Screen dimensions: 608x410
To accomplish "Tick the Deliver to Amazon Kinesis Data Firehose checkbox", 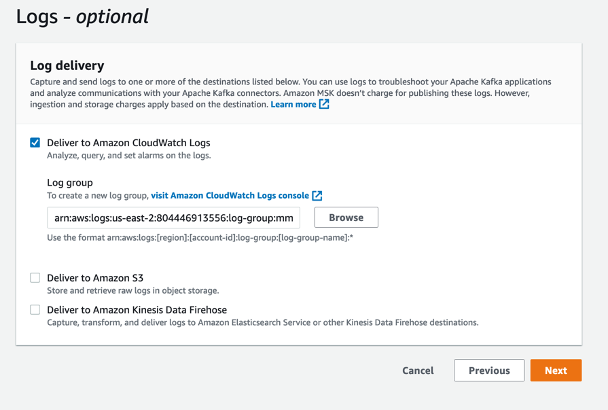I will click(35, 310).
